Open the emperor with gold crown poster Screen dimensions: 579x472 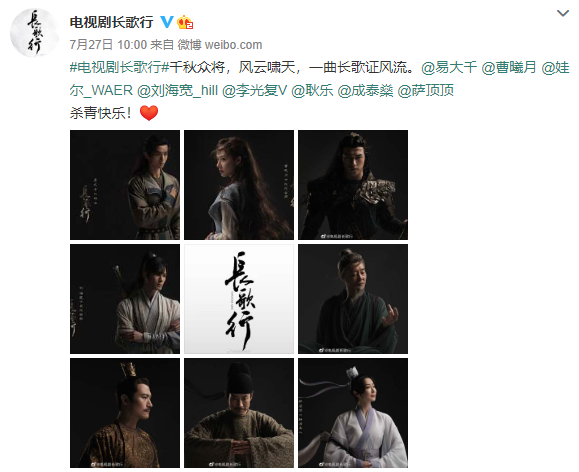[125, 413]
